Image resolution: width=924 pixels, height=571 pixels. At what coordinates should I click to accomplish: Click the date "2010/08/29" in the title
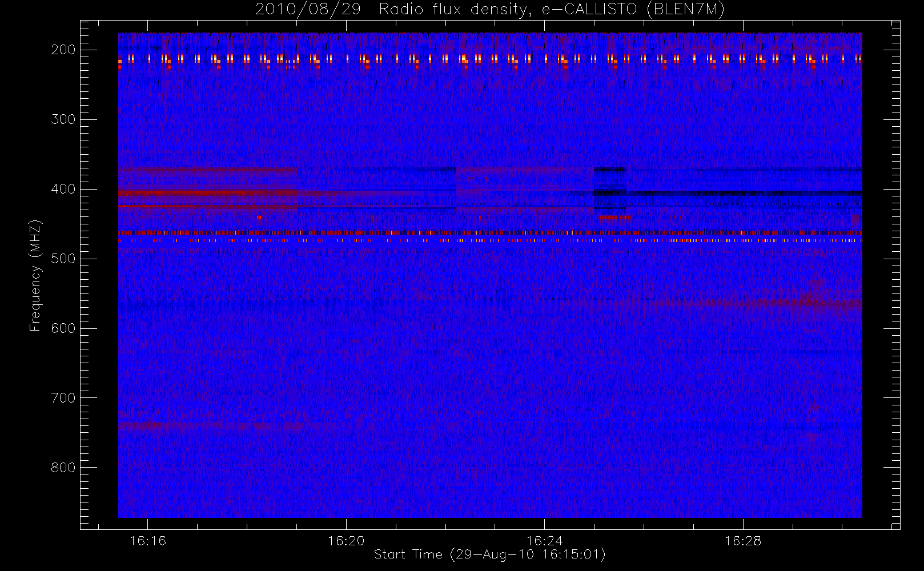coord(308,10)
